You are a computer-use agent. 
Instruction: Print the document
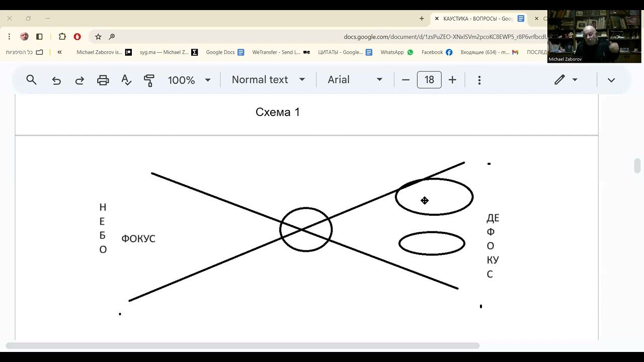click(x=103, y=80)
